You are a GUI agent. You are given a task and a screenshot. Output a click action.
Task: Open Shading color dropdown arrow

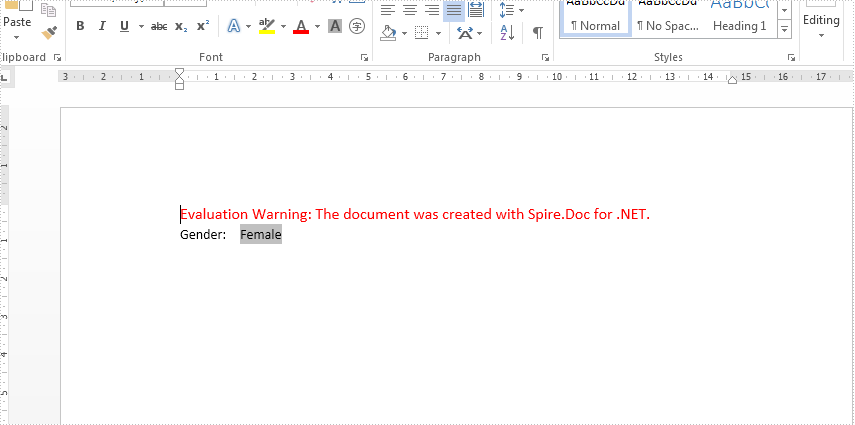pos(405,33)
